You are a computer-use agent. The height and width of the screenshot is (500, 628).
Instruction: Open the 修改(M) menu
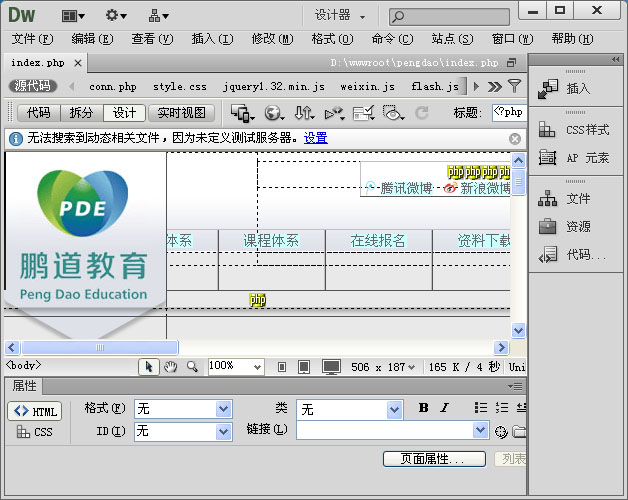[x=272, y=39]
